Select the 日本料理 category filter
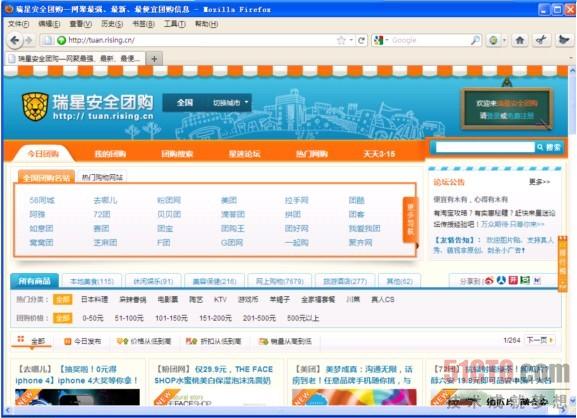The image size is (577, 418). click(95, 300)
